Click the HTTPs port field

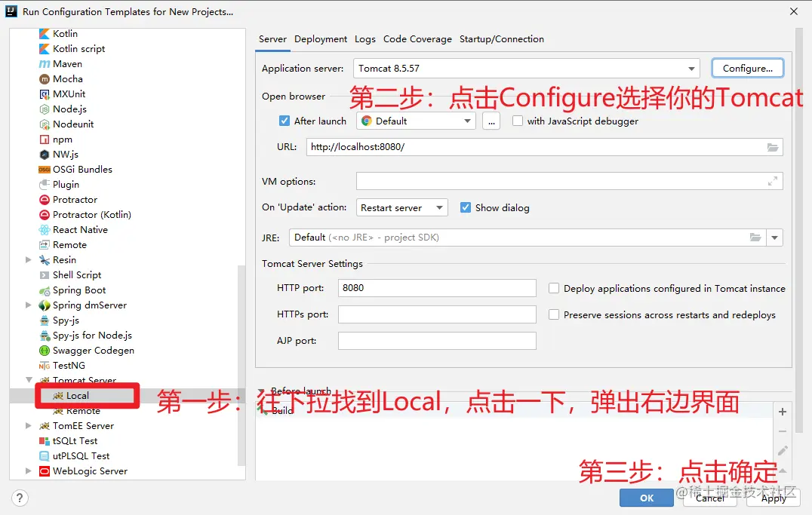437,314
